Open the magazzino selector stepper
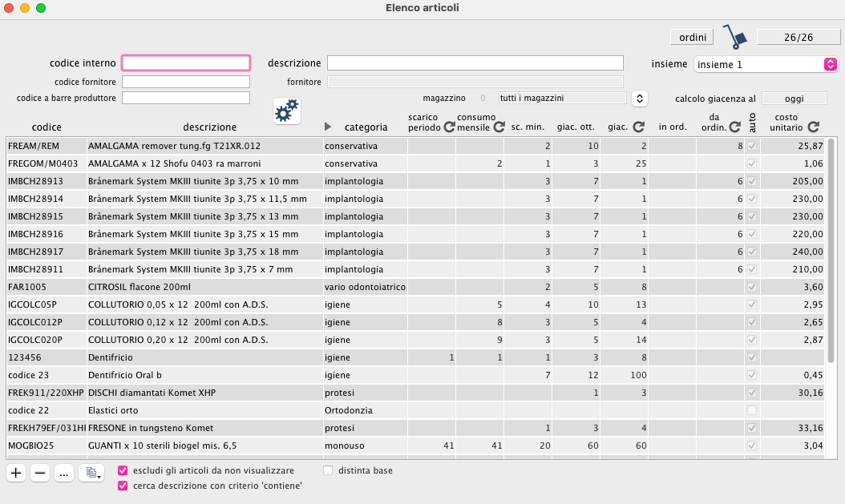This screenshot has height=504, width=845. 639,98
